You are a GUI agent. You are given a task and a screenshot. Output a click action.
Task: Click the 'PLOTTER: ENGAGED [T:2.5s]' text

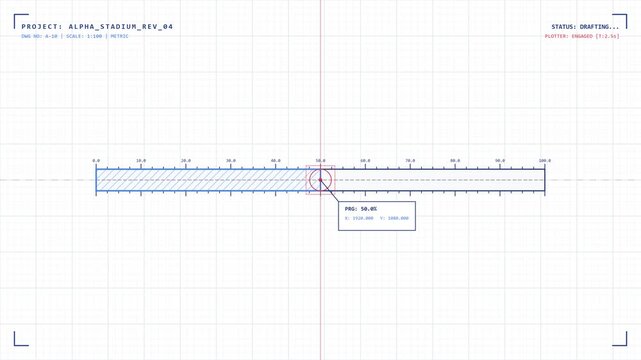click(582, 36)
